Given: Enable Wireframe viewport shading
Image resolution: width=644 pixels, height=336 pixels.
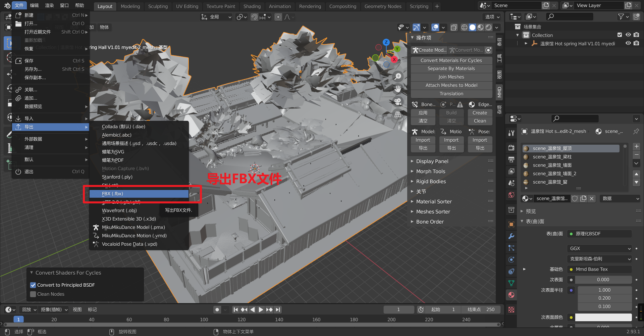Looking at the screenshot, I should click(x=464, y=27).
